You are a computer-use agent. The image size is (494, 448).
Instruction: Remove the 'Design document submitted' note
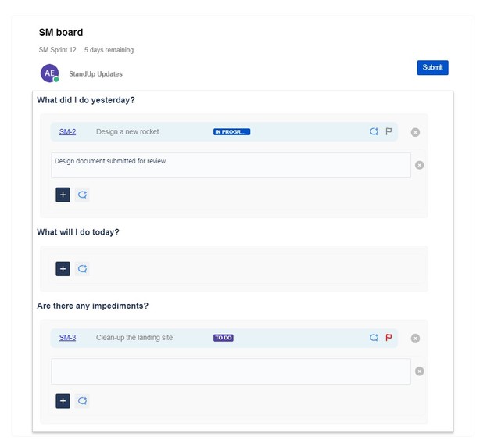419,165
